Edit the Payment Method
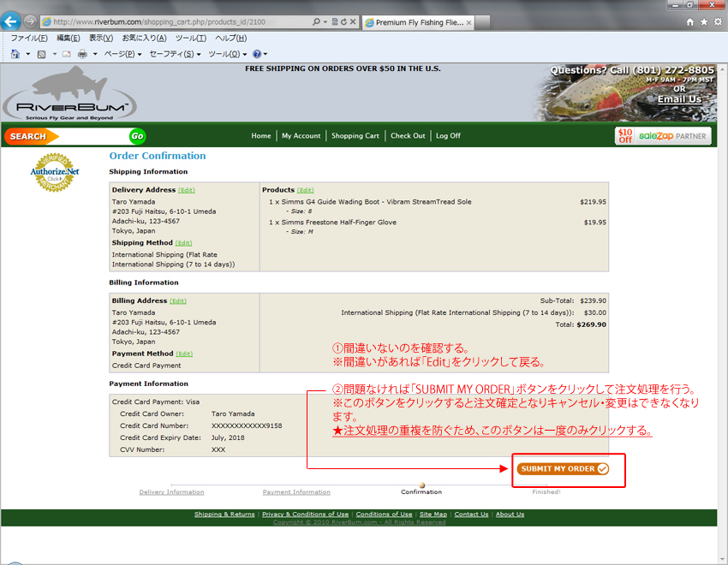This screenshot has width=728, height=565. coord(184,354)
